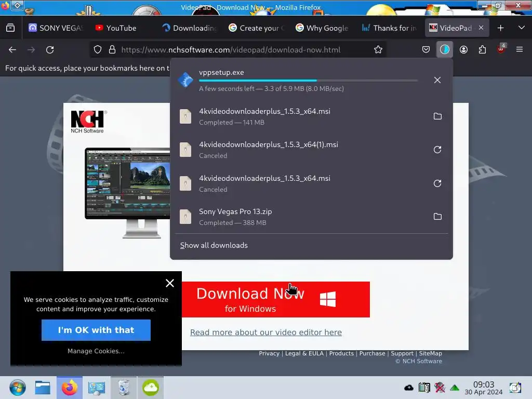
Task: Cancel the vppsetup.exe download
Action: [437, 80]
